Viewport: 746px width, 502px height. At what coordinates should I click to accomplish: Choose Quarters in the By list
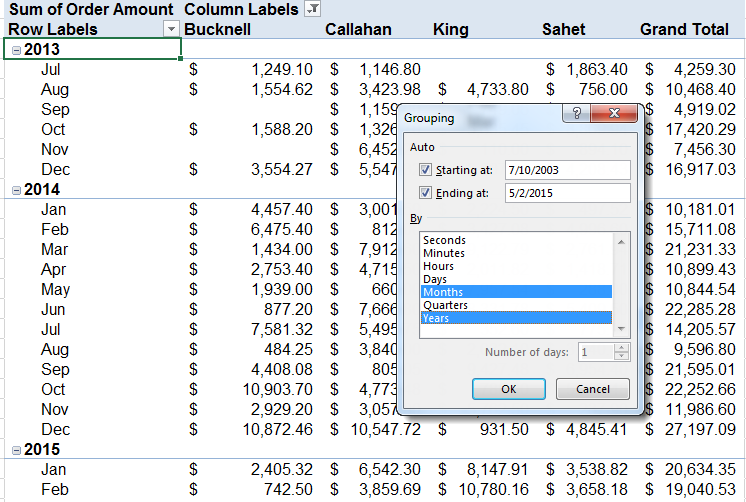pyautogui.click(x=445, y=305)
